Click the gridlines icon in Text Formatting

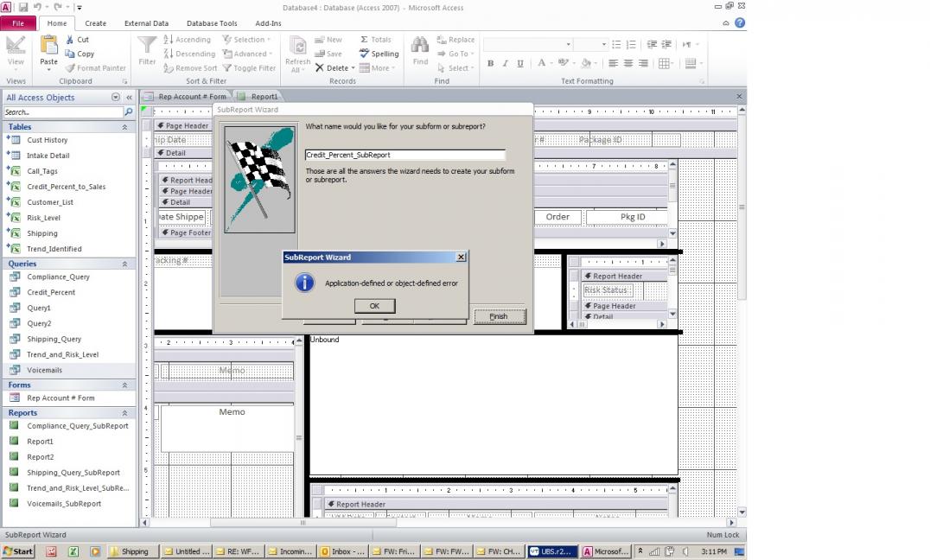(x=664, y=63)
